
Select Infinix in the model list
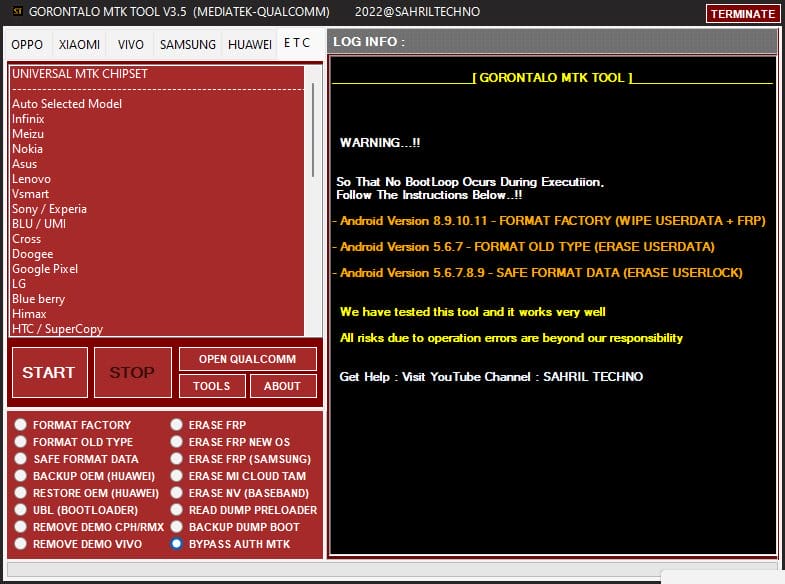click(157, 119)
